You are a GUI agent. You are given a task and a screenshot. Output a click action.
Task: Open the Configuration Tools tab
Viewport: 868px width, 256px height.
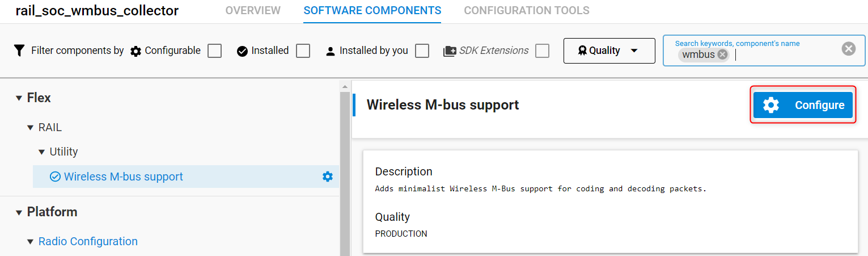(527, 11)
